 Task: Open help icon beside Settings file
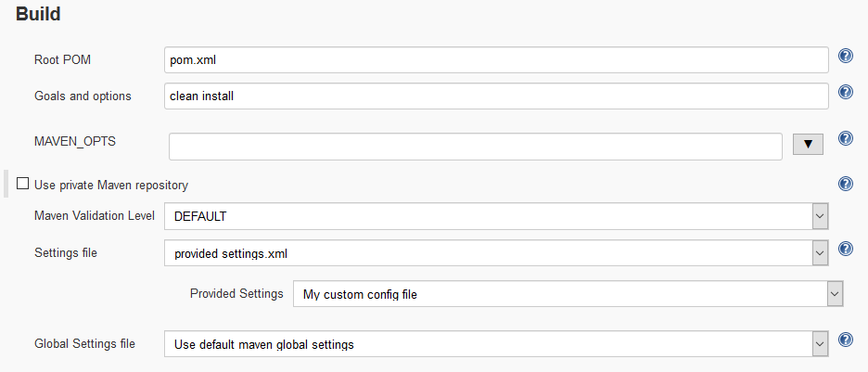pyautogui.click(x=845, y=249)
